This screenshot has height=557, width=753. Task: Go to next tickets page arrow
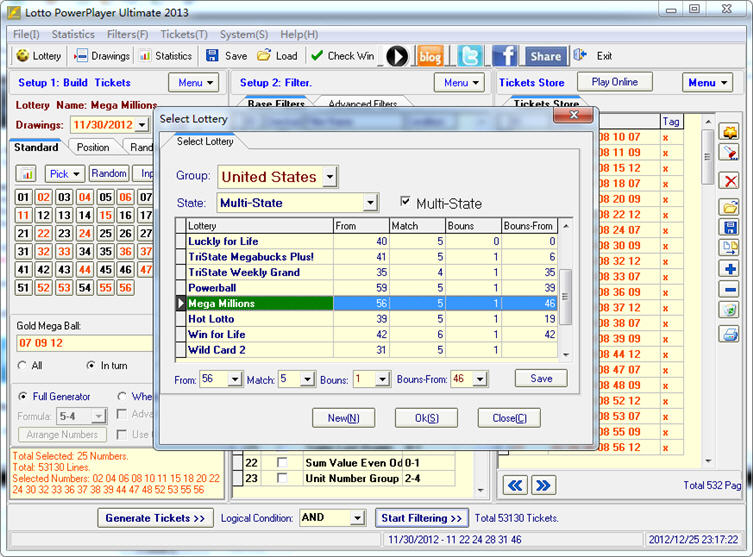(x=544, y=485)
